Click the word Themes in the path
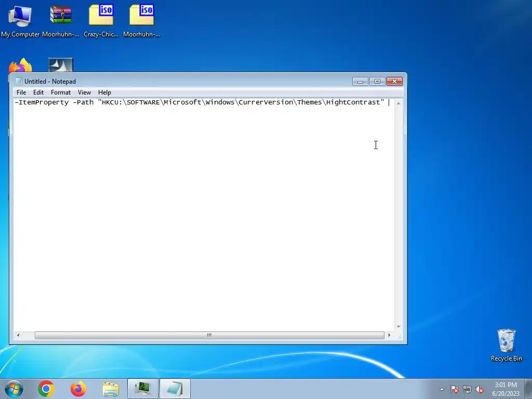The height and width of the screenshot is (399, 532). click(x=310, y=102)
